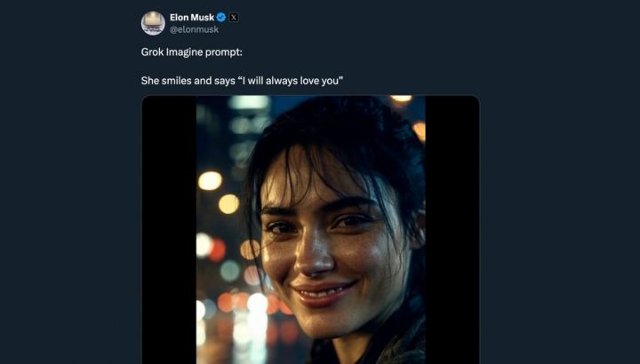Click the word "She" starting the second line
Screen dimensions: 640x364
coord(150,82)
